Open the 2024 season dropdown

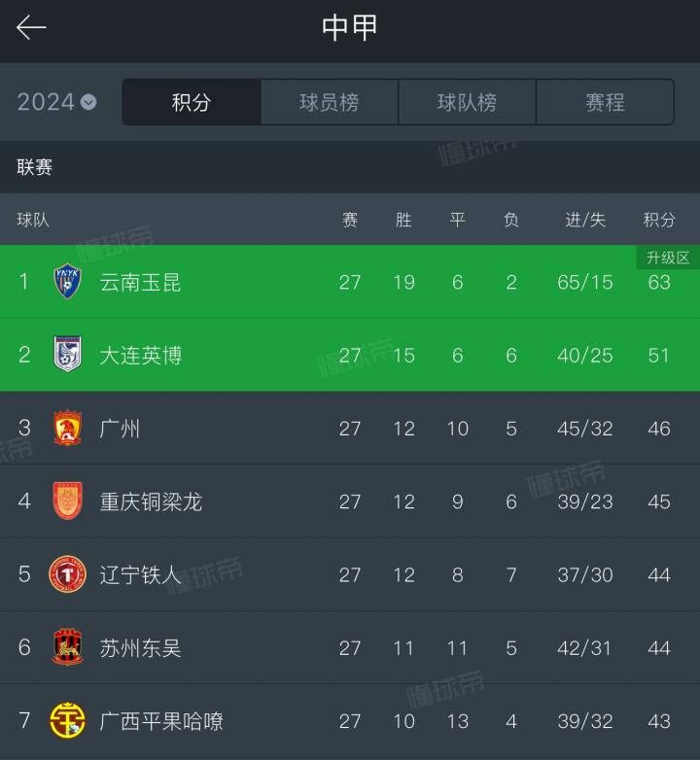click(56, 102)
